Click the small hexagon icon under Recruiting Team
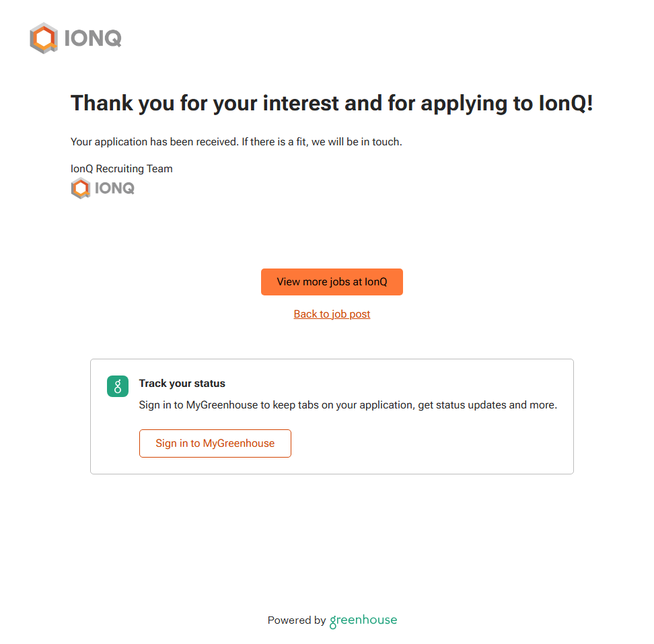This screenshot has width=654, height=644. (x=81, y=188)
